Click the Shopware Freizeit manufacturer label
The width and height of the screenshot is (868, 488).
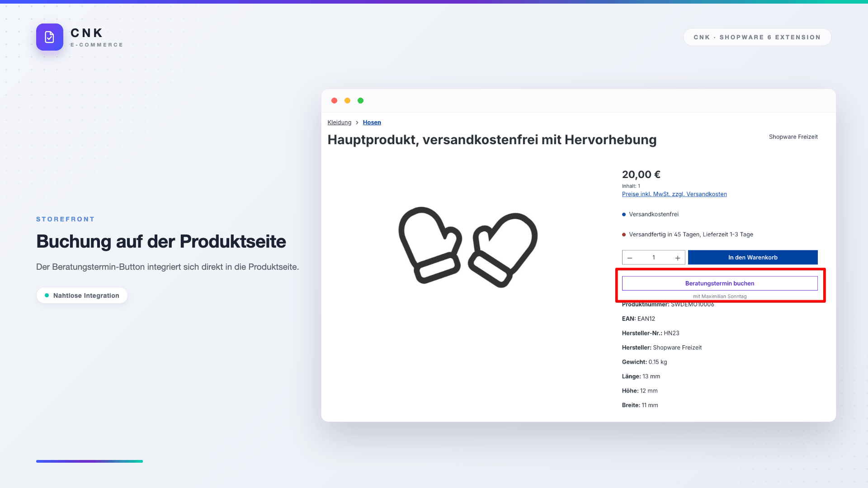(x=793, y=137)
